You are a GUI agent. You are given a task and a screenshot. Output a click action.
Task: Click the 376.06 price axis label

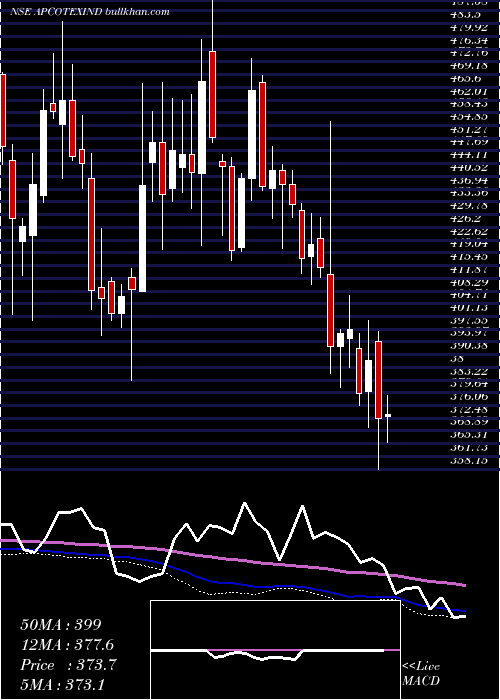coord(468,396)
